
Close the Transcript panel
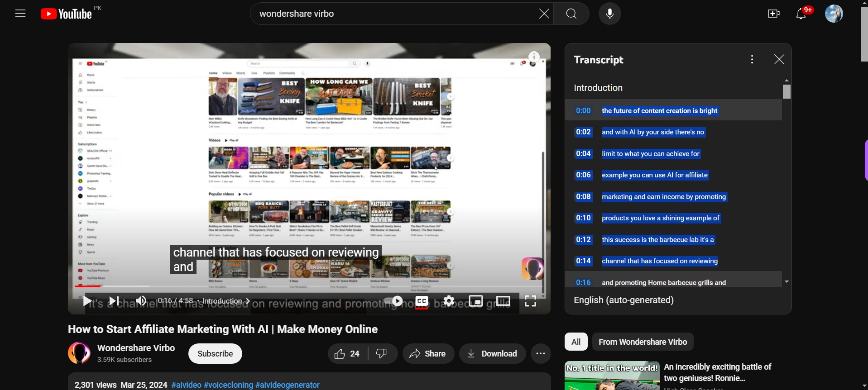point(779,59)
